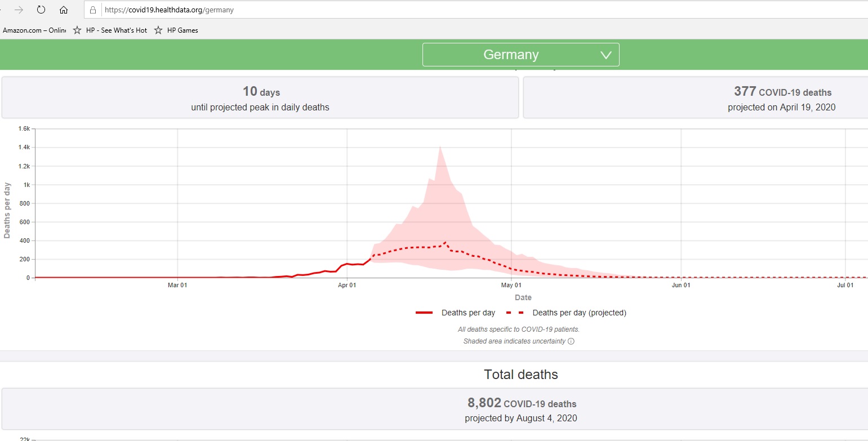Click the Jul 01 axis label

coord(845,286)
